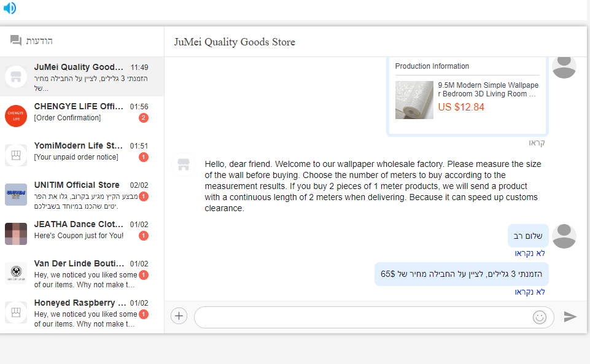Open the emoji smiley picker
590x364 pixels.
[540, 317]
